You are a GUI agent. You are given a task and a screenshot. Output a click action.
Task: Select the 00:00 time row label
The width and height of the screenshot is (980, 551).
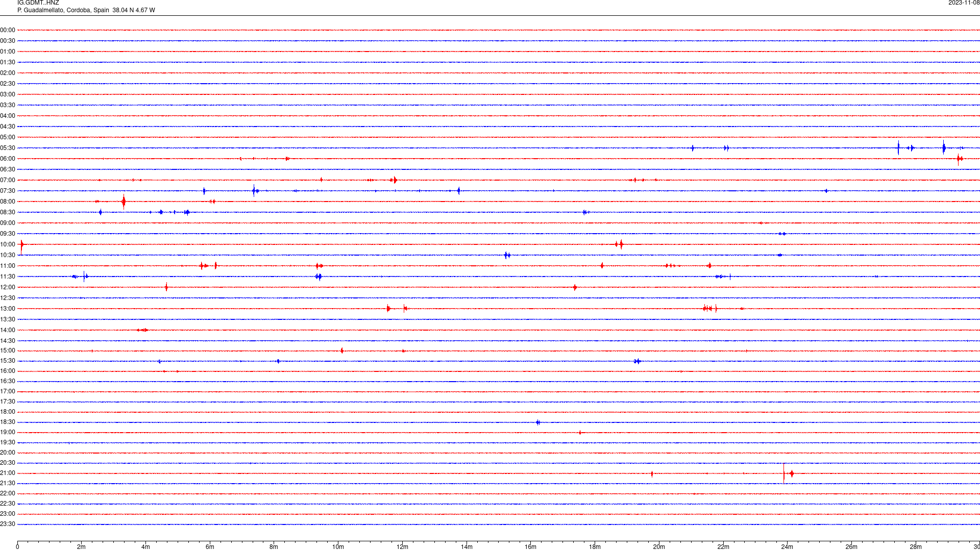click(8, 30)
